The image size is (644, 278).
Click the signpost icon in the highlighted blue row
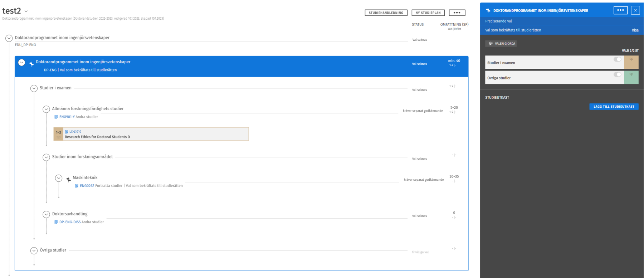click(x=31, y=64)
